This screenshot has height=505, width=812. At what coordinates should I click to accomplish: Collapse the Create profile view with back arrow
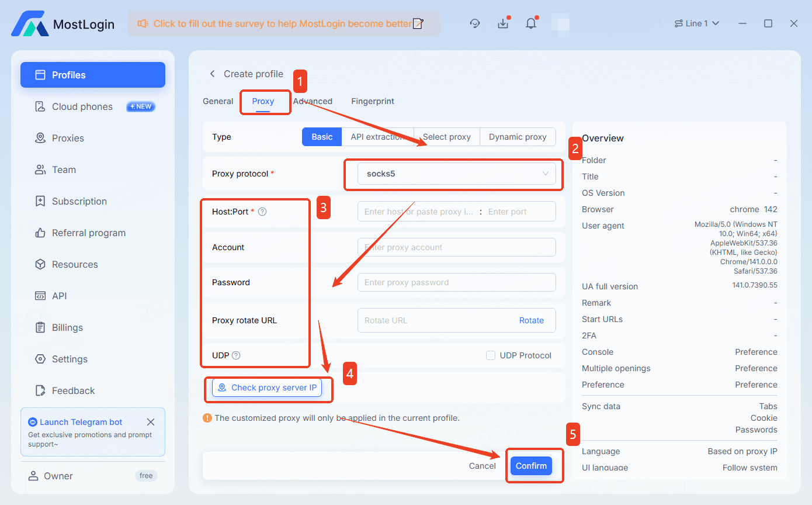coord(213,74)
